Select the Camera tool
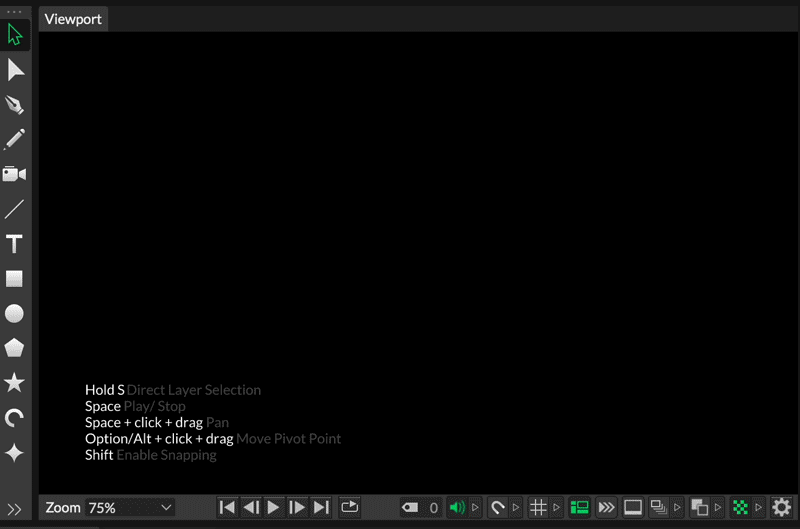The height and width of the screenshot is (529, 800). tap(14, 174)
